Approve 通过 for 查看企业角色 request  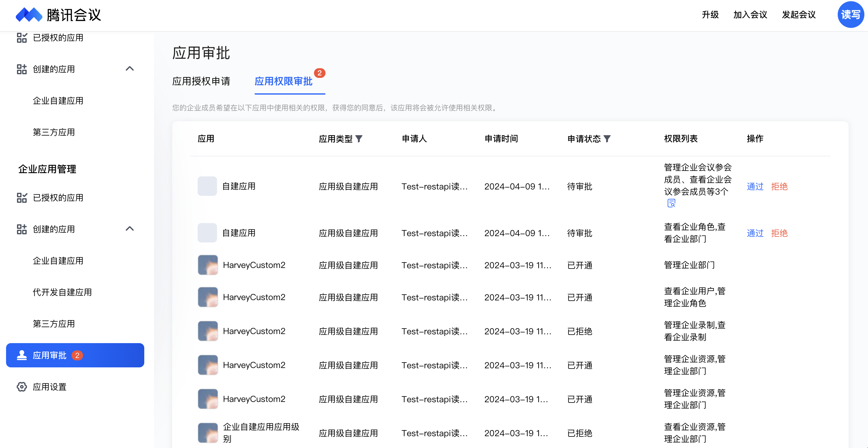point(755,233)
